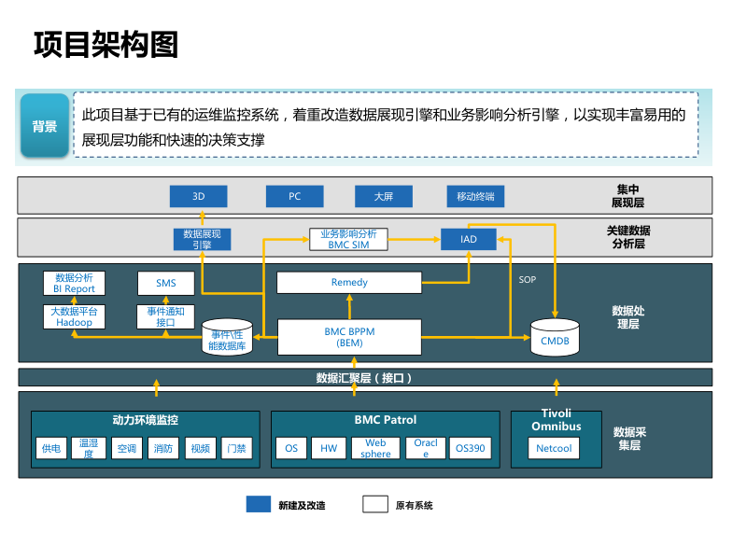
Task: Select the 温湿度 box
Action: 89,448
